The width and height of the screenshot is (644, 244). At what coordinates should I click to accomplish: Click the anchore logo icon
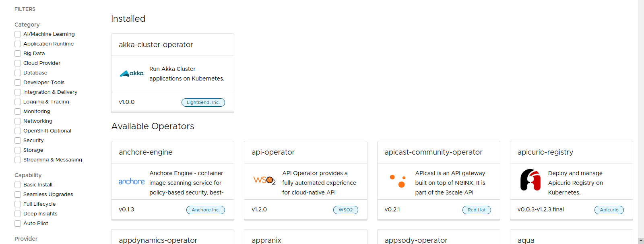(x=132, y=182)
